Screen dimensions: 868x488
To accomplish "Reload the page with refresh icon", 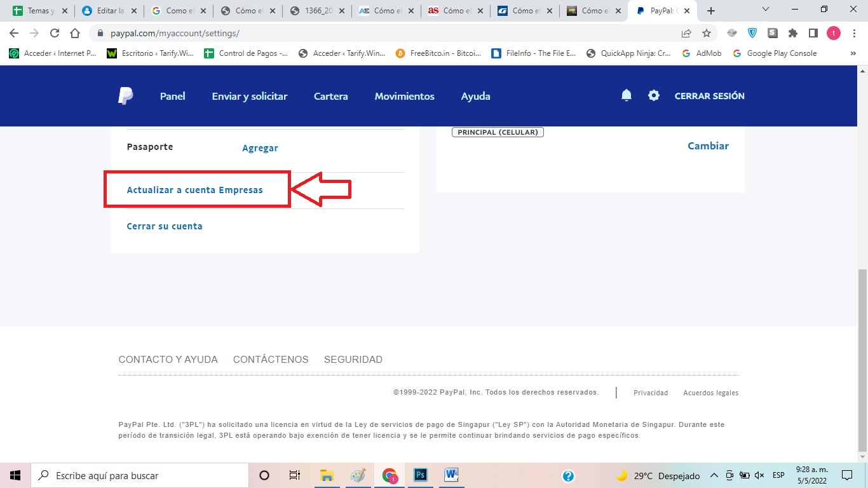I will (x=55, y=33).
